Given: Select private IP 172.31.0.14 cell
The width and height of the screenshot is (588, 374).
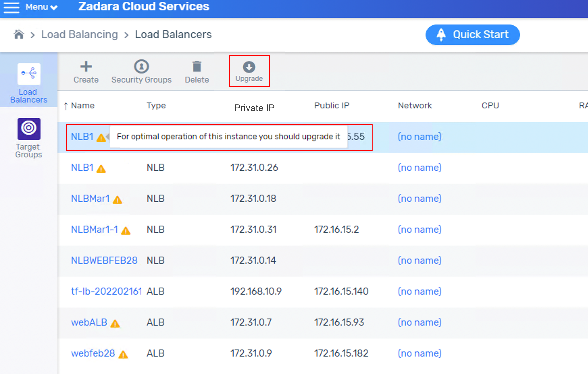Looking at the screenshot, I should coord(253,260).
